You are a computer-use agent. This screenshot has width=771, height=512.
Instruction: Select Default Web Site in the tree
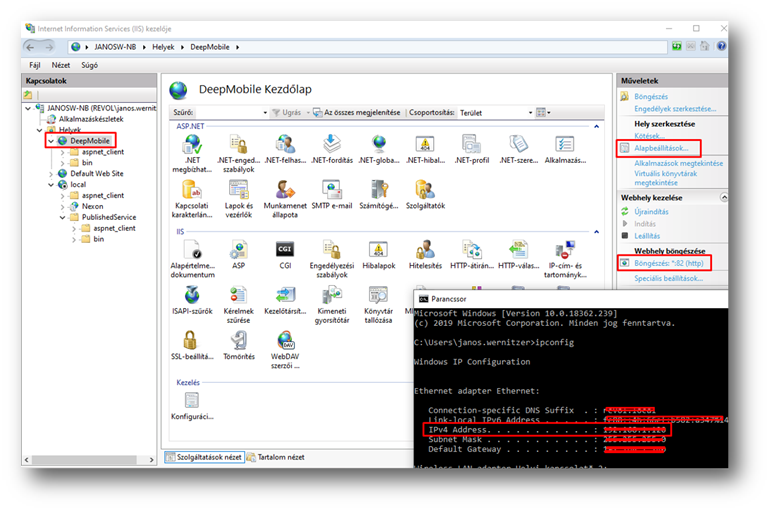click(96, 173)
